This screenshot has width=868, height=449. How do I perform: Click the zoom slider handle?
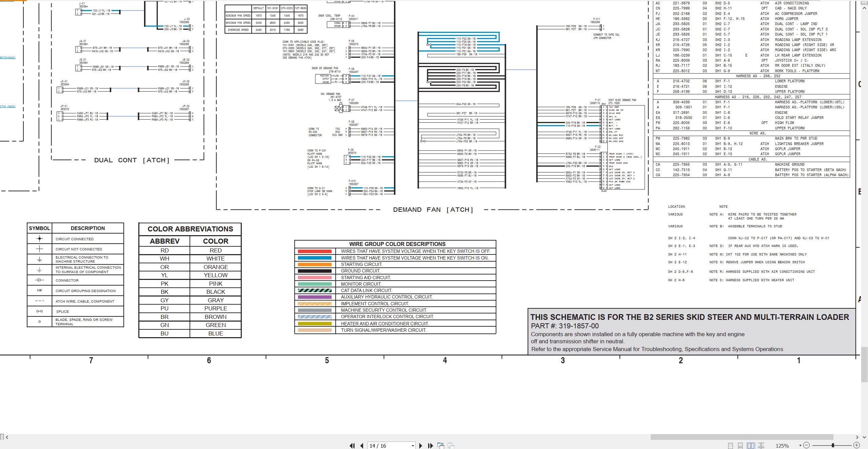(x=833, y=445)
